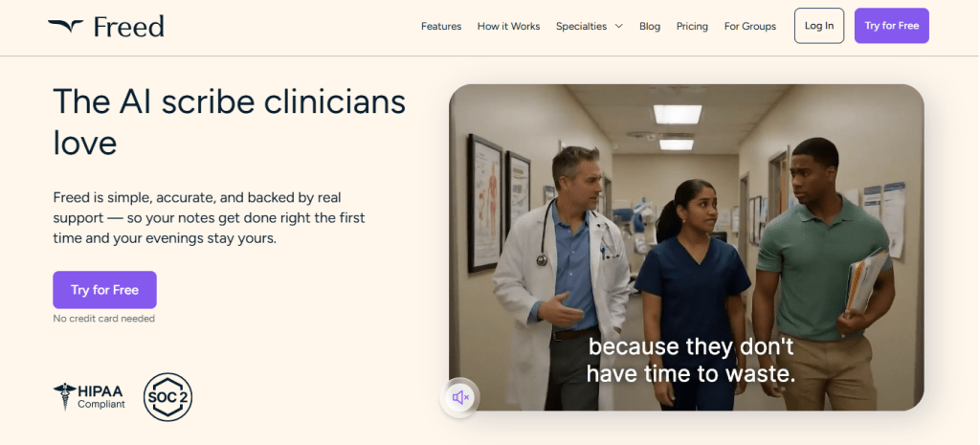The image size is (980, 445).
Task: Click the hero Try for Free button below the description
Action: (104, 290)
